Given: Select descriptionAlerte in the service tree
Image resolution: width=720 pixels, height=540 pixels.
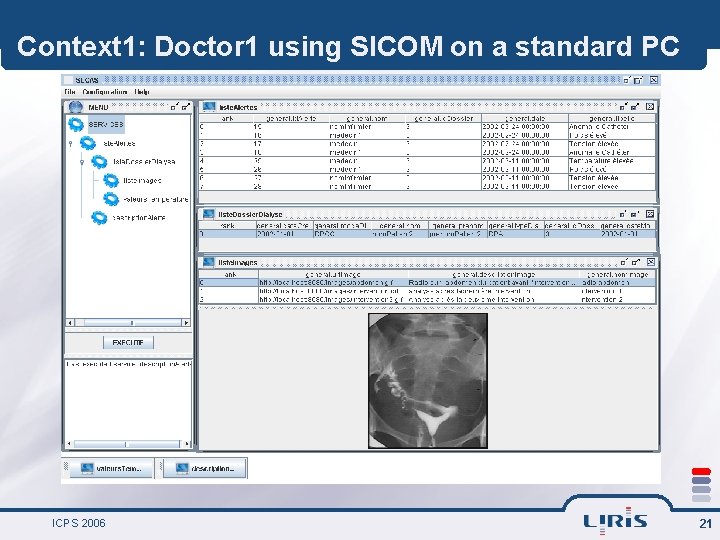Looking at the screenshot, I should [139, 218].
